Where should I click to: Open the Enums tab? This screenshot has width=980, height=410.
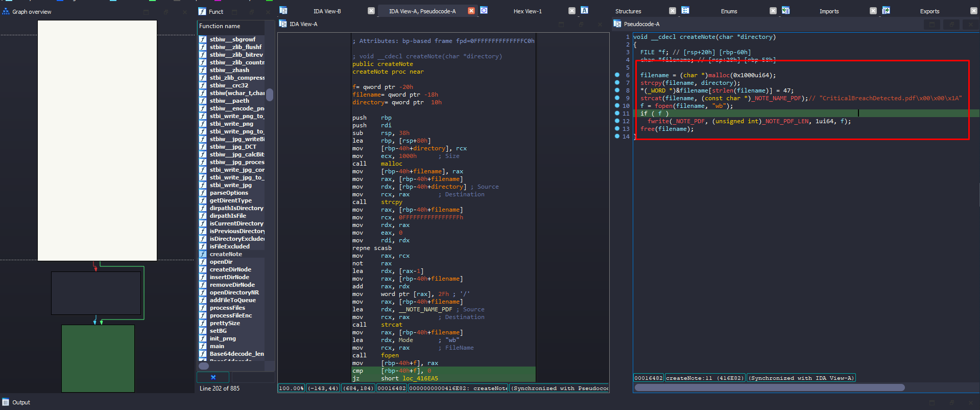(x=729, y=11)
